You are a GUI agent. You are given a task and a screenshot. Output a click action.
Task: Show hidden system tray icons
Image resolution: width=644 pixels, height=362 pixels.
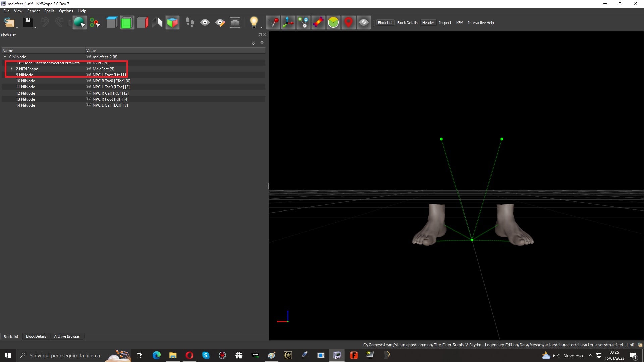point(590,355)
